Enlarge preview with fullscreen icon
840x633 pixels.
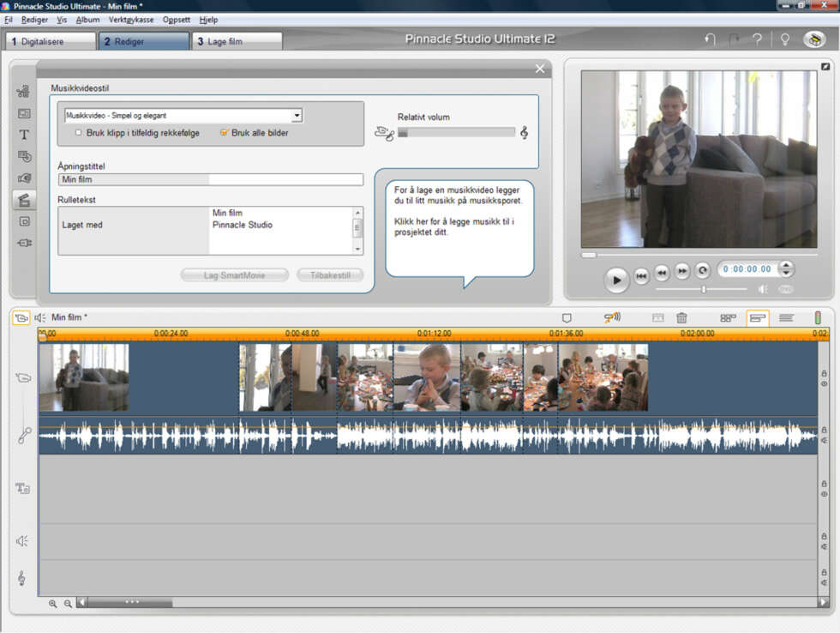click(825, 66)
